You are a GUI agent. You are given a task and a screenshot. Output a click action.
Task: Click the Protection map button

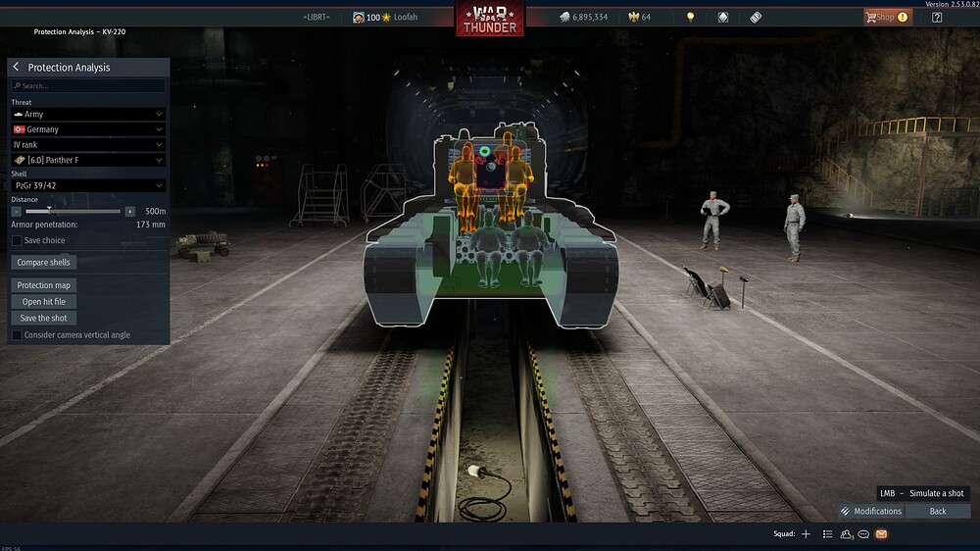point(44,285)
